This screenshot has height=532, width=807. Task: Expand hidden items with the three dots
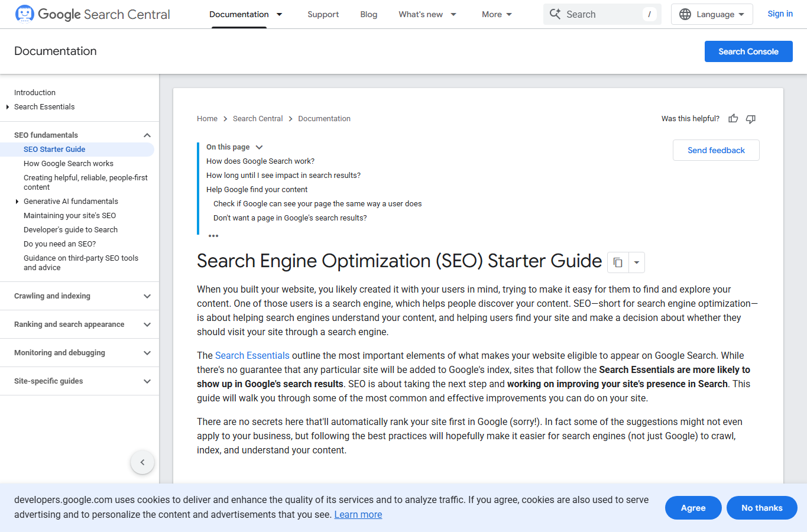tap(213, 236)
